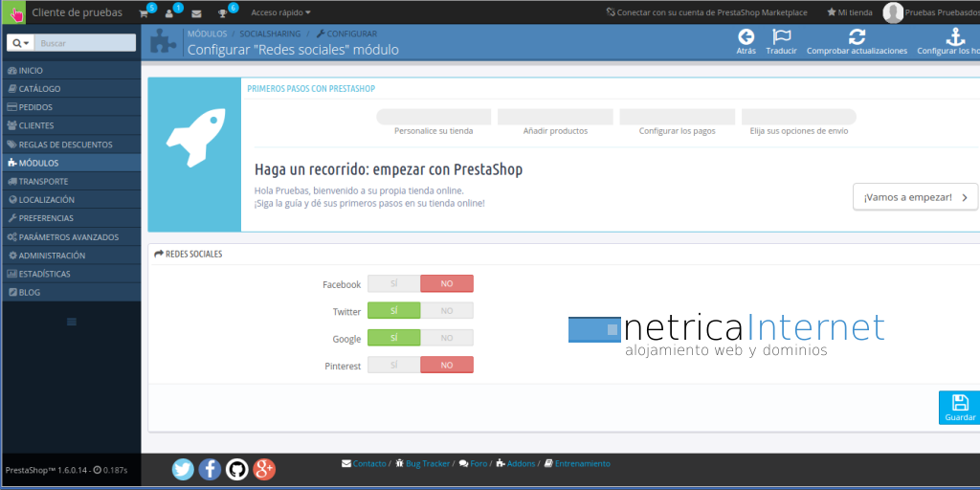Screen dimensions: 980x490
Task: Click Twitter SÍ option
Action: coord(393,311)
